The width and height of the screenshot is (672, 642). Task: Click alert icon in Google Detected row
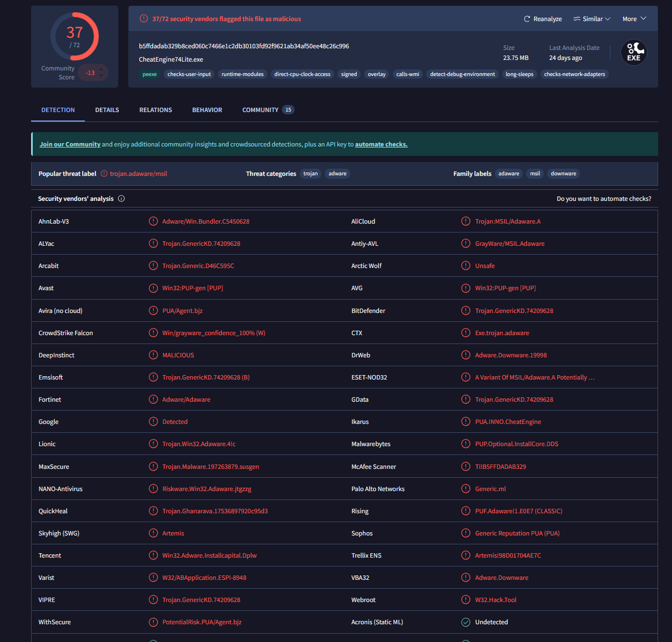pos(153,421)
